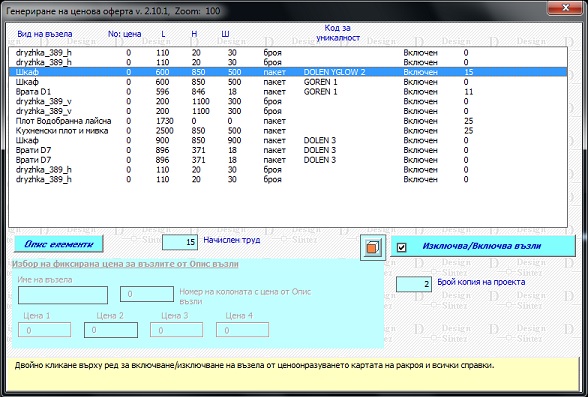This screenshot has width=588, height=397.
Task: Click the Начислен труд label
Action: click(232, 240)
